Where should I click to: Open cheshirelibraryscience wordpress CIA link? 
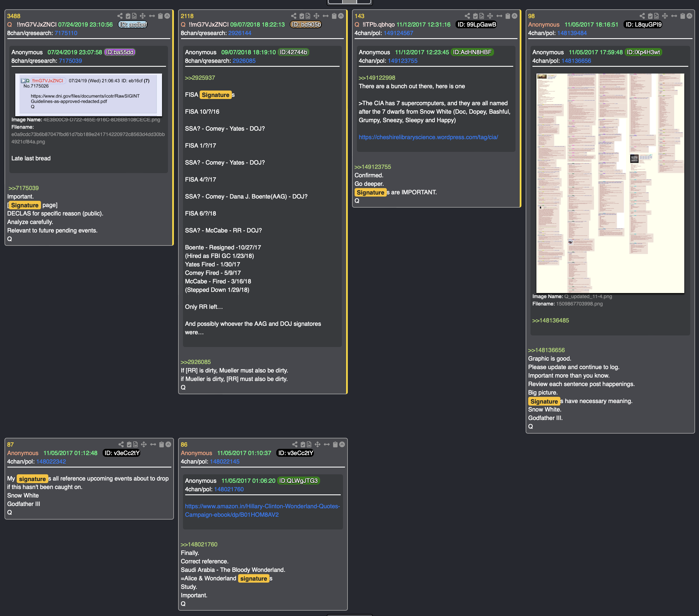click(x=428, y=137)
